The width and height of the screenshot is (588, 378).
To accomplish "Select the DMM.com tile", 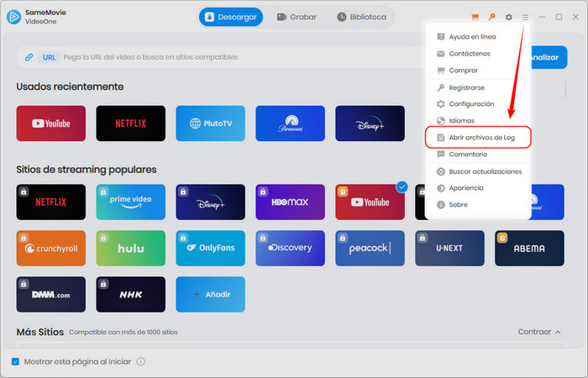I will pos(51,294).
